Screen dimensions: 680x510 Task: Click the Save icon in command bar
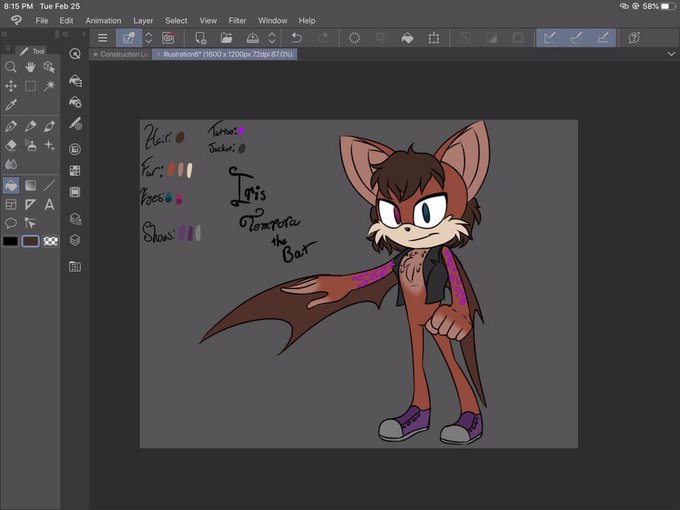tap(252, 38)
